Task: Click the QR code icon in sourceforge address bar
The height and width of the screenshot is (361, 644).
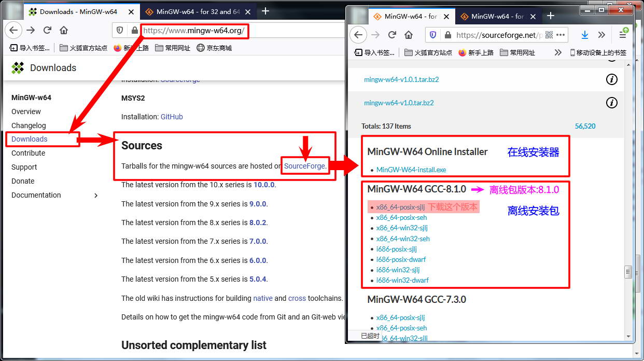Action: tap(549, 35)
